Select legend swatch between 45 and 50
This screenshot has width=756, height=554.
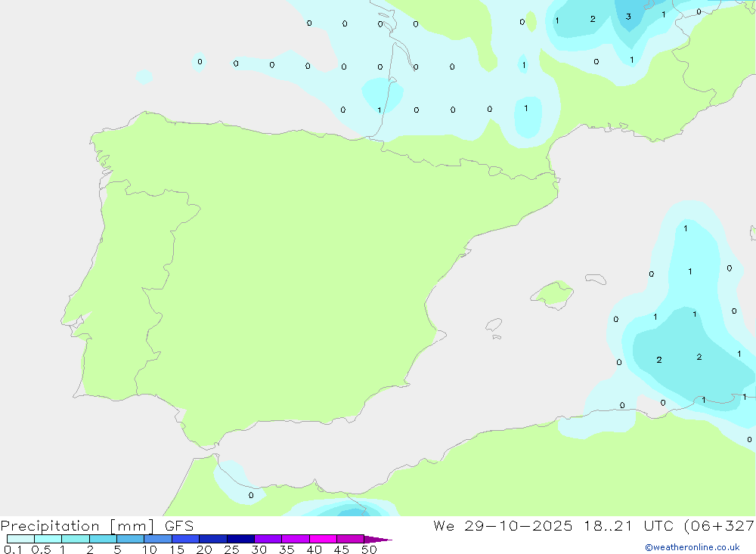click(351, 539)
